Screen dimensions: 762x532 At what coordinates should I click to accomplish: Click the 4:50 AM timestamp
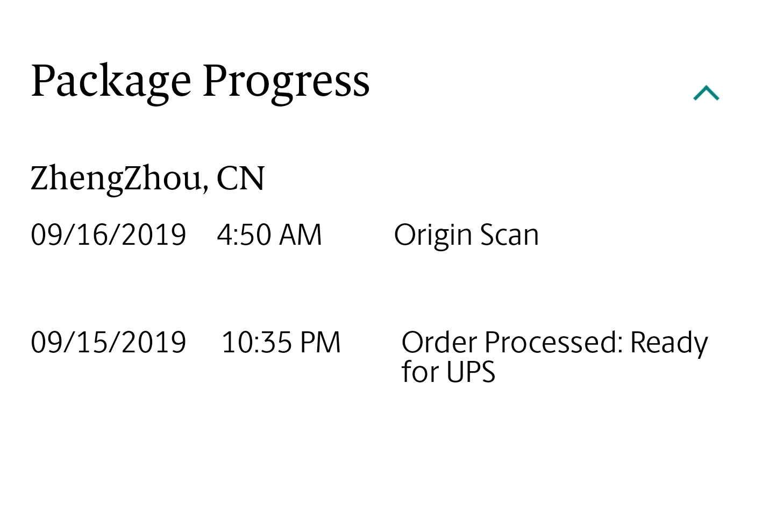point(269,235)
